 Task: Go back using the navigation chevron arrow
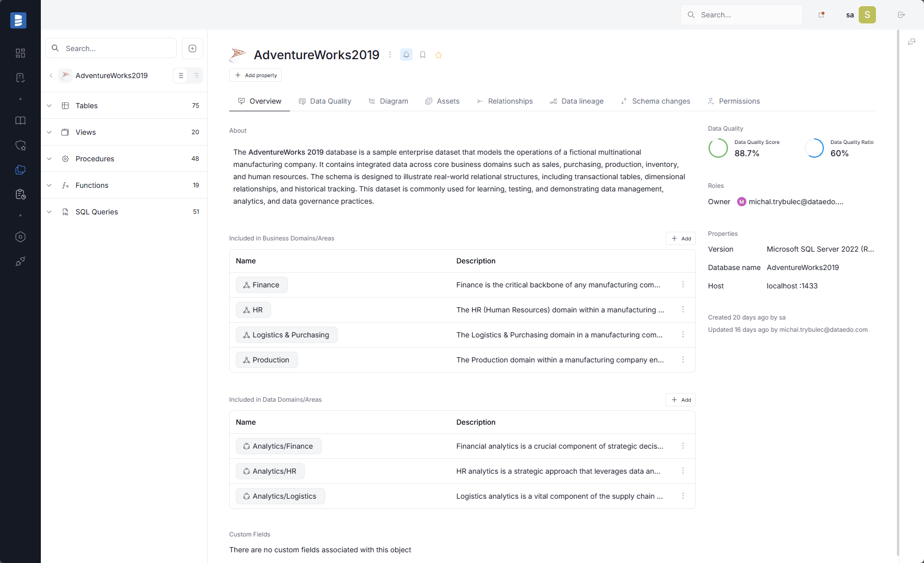click(51, 76)
